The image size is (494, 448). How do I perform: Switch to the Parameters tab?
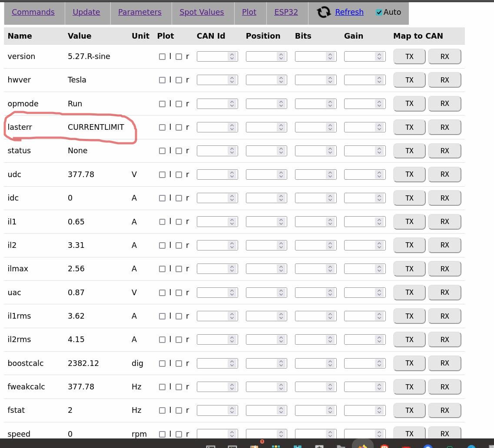139,12
